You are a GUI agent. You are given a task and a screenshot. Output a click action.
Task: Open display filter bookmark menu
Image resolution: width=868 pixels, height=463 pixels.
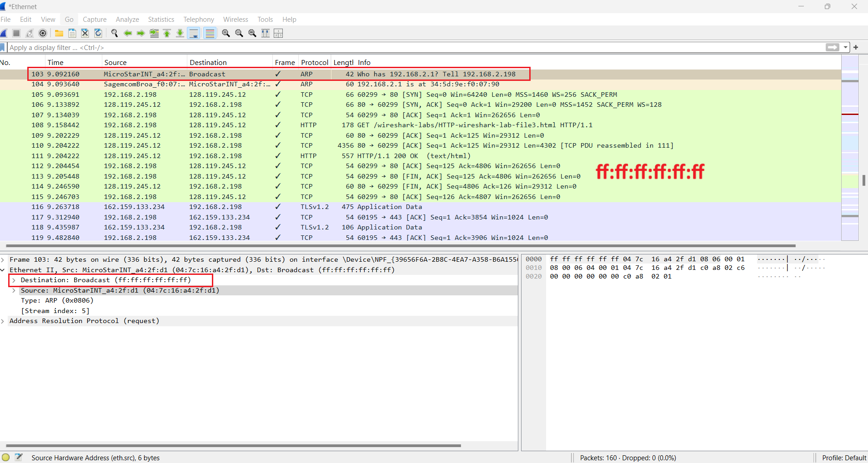pos(3,47)
